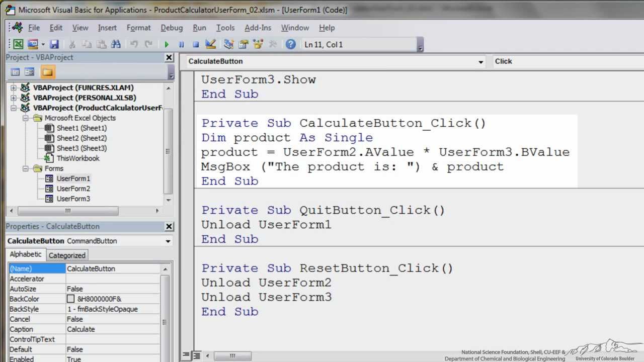This screenshot has width=644, height=362.
Task: Click the View Code icon in Project panel
Action: coord(16,72)
